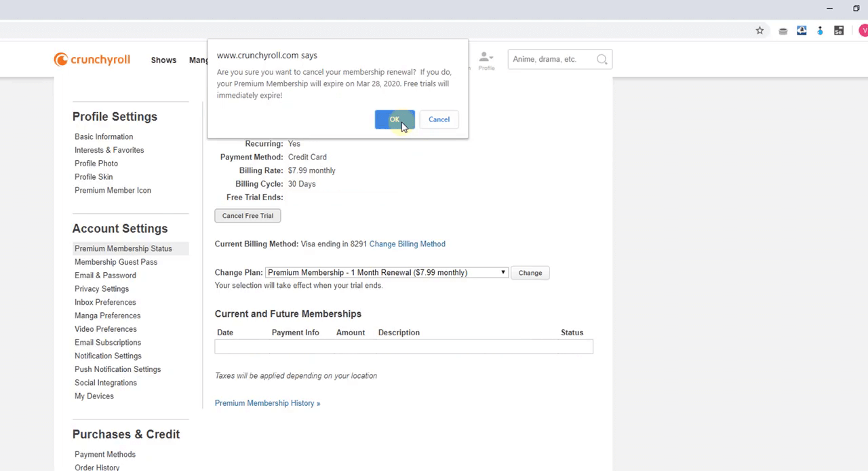
Task: Open the Shows menu
Action: tap(163, 60)
